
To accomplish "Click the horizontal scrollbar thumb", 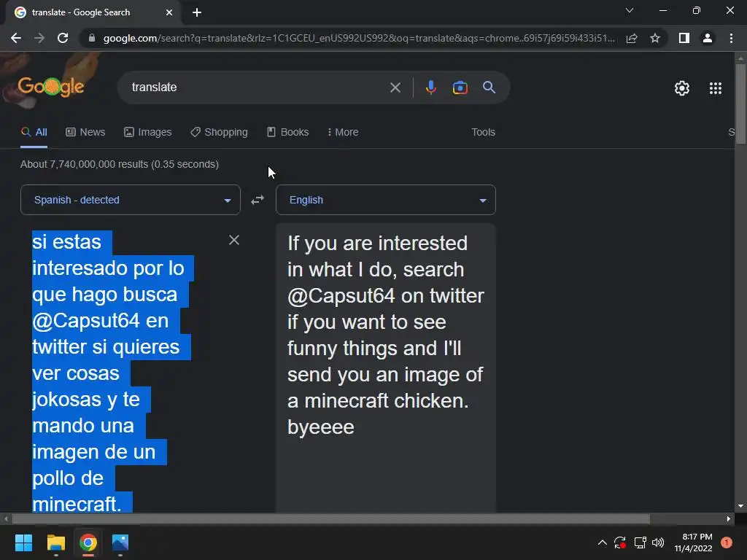I will tap(330, 518).
